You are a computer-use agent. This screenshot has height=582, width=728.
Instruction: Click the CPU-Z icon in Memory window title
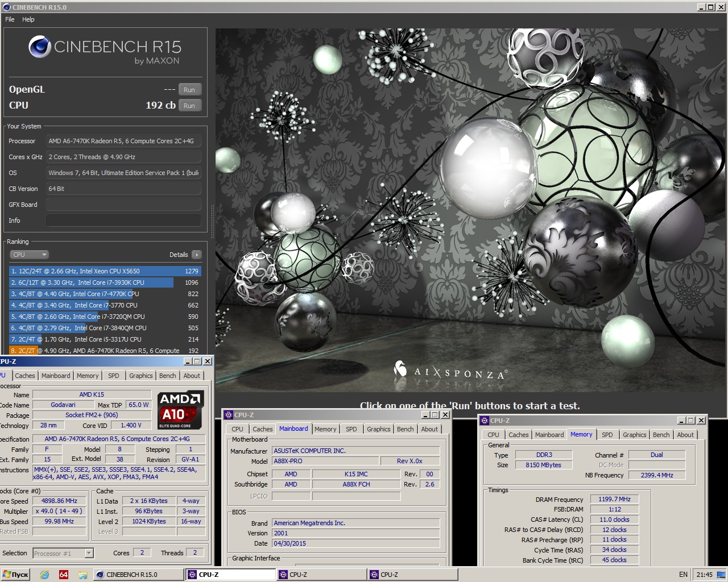(x=485, y=421)
